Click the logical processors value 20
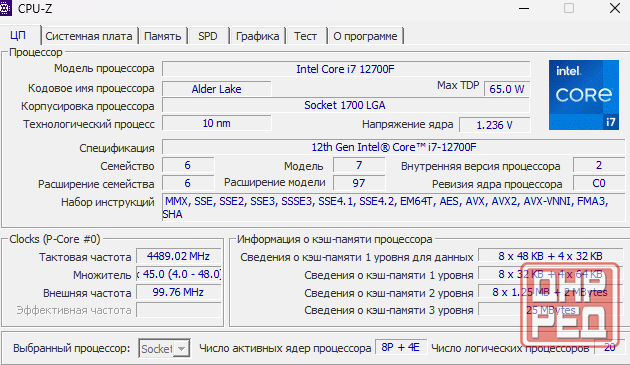 coord(610,347)
